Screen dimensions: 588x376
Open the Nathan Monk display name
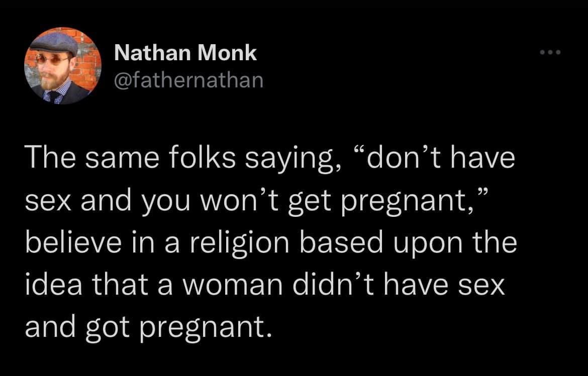click(x=185, y=53)
